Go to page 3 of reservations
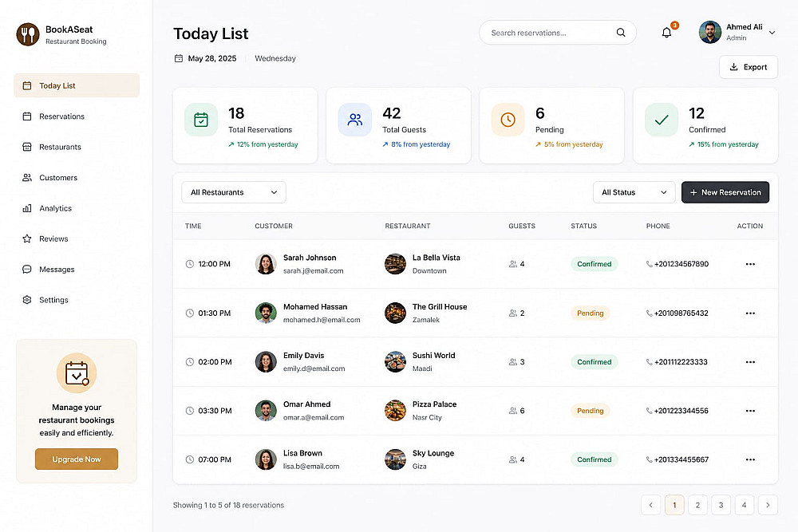The width and height of the screenshot is (798, 532). tap(721, 505)
